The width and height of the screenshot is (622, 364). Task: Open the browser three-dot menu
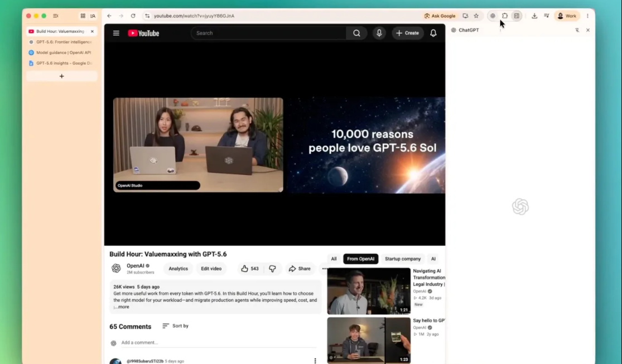(587, 16)
